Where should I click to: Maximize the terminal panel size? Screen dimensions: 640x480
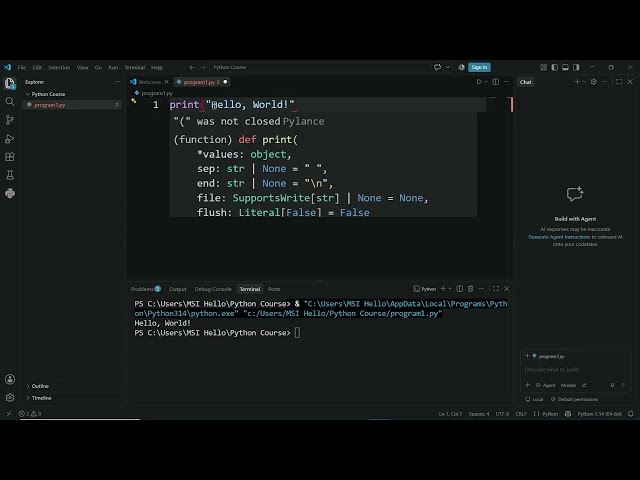coord(496,289)
